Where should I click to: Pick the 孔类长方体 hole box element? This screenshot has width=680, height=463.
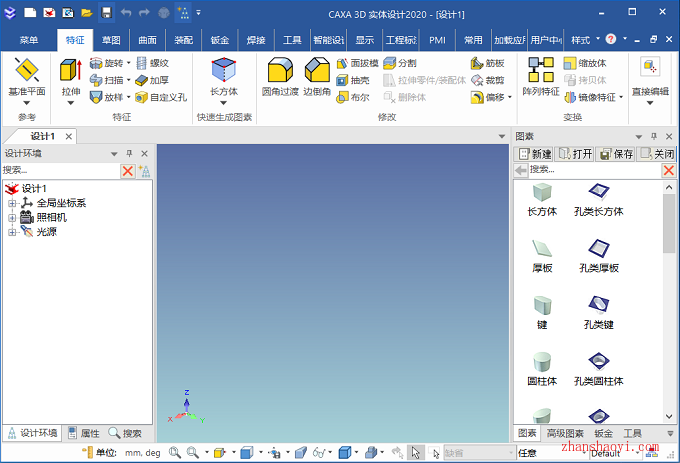tap(598, 200)
